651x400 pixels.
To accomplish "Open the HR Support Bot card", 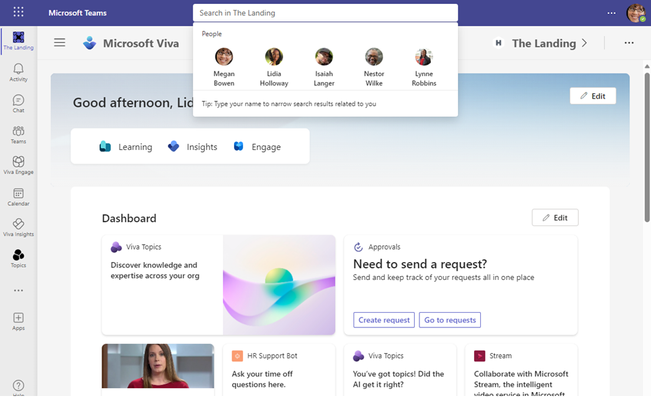I will pos(279,370).
